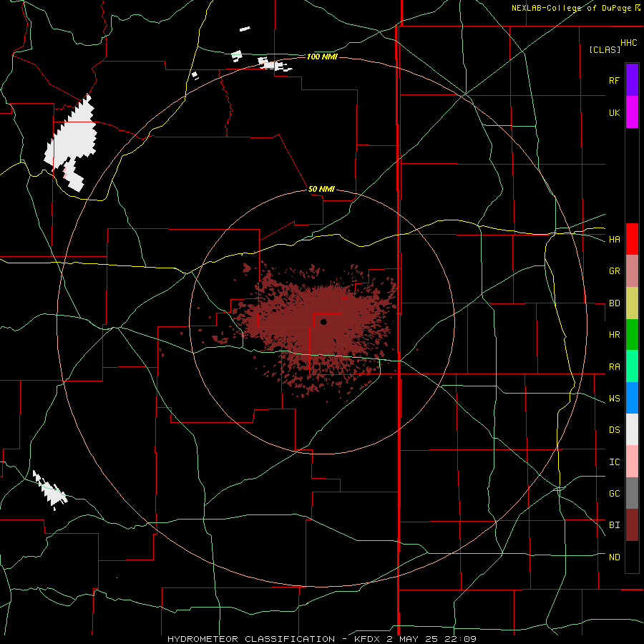
Task: Click the light pink IC legend swatch
Action: tap(632, 462)
